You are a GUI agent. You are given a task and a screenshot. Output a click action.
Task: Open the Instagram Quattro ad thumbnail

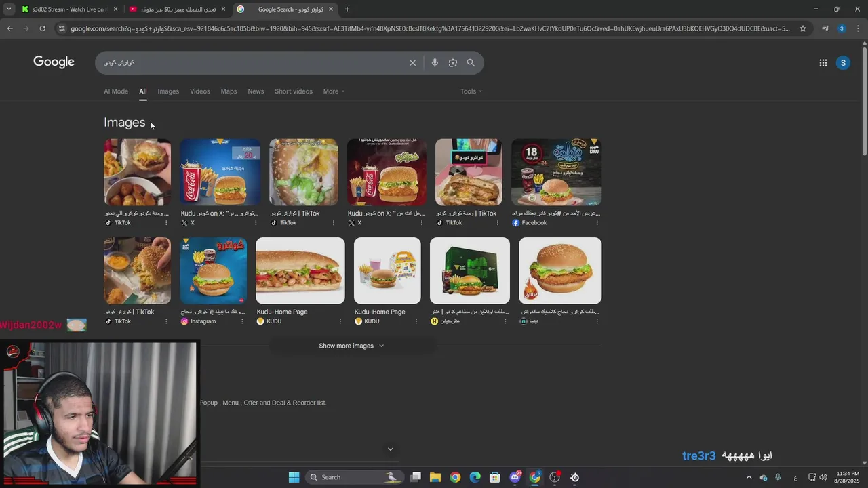tap(213, 270)
